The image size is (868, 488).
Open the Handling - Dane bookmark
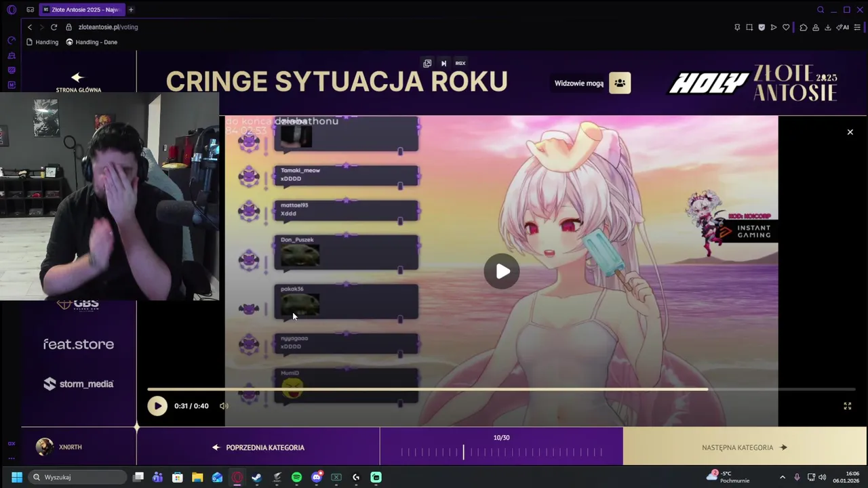click(x=92, y=42)
